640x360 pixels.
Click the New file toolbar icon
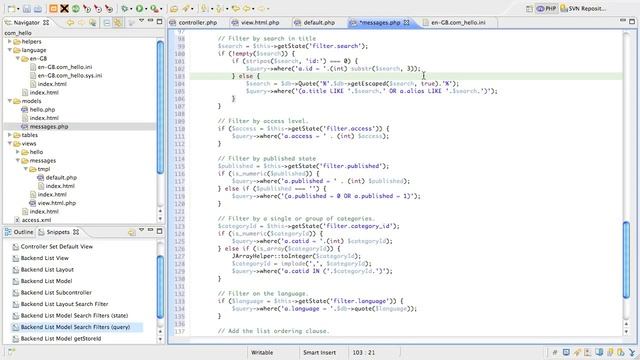coord(11,9)
